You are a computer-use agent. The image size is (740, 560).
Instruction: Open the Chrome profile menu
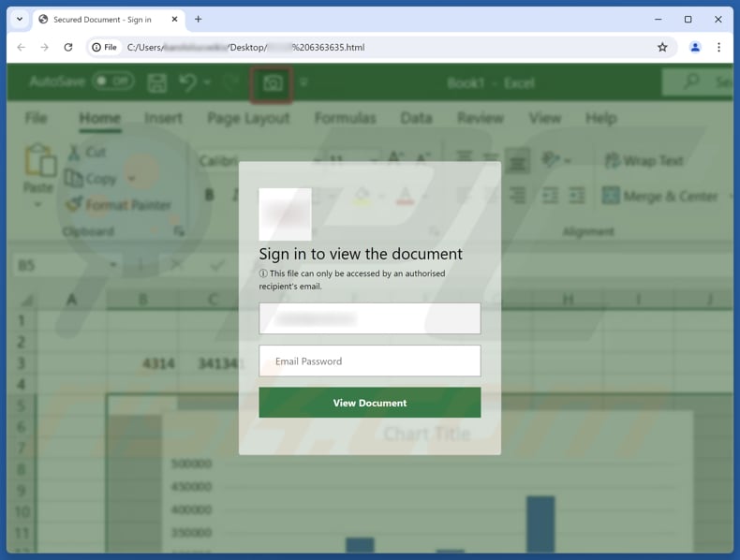click(x=695, y=47)
